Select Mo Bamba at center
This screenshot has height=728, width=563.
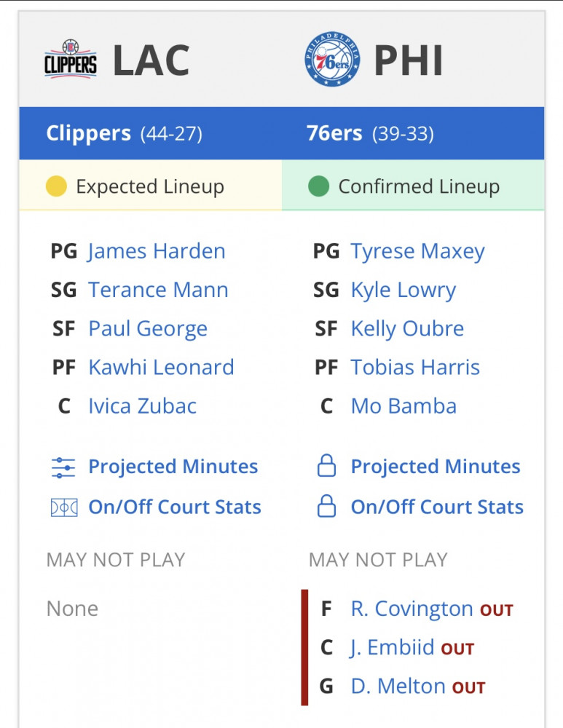tap(403, 405)
